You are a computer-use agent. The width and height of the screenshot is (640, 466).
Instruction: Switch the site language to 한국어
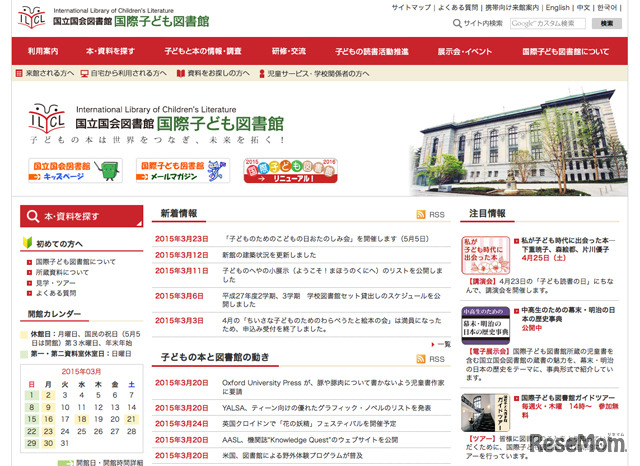click(607, 8)
